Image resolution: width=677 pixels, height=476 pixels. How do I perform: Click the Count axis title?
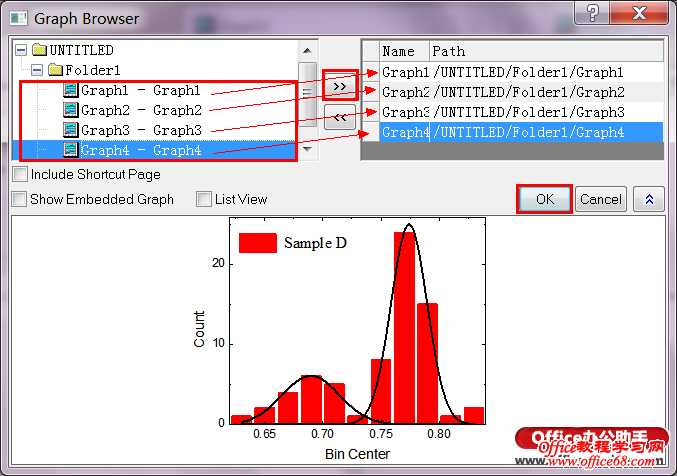point(199,329)
